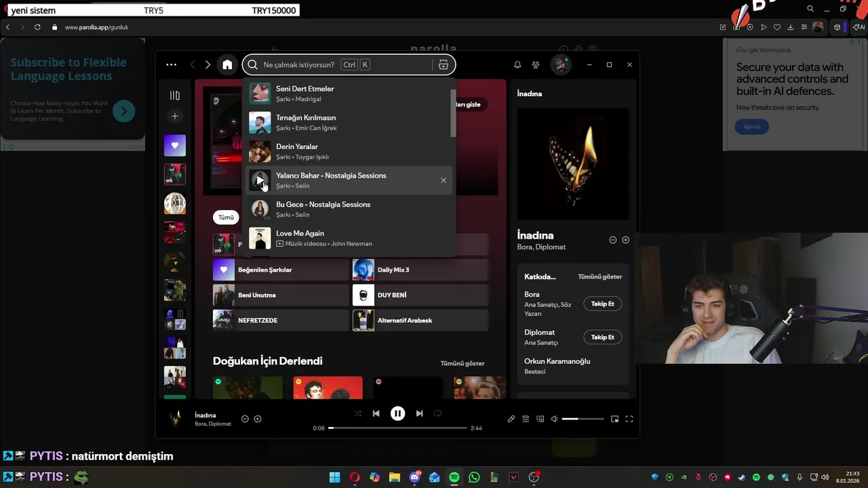Open Spotify notifications bell
868x488 pixels.
[517, 64]
